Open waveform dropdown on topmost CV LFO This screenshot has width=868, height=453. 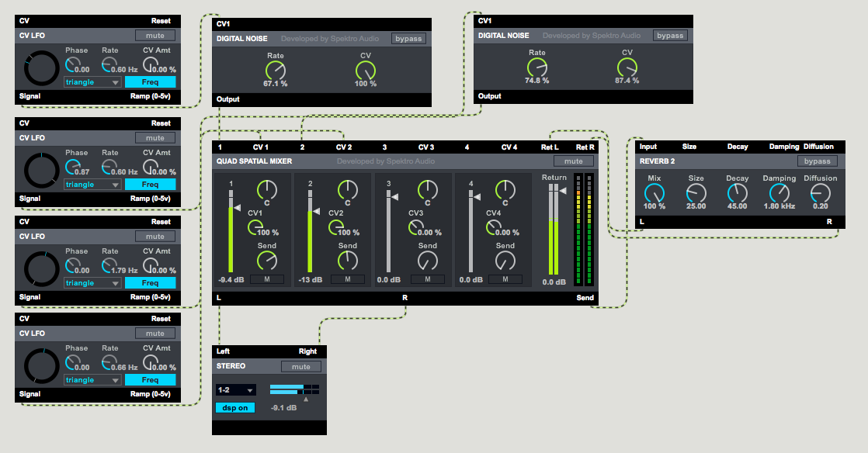point(92,82)
